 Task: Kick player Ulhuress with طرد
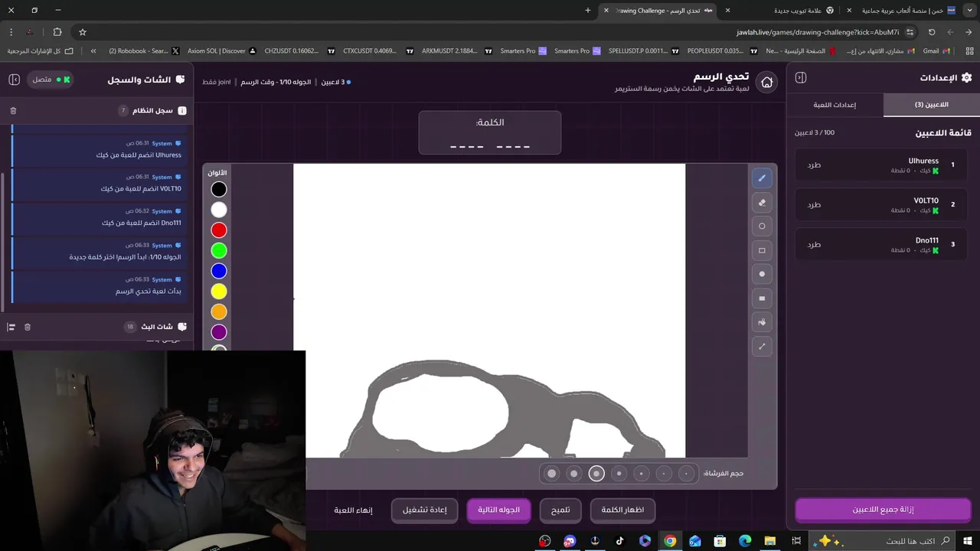(814, 165)
